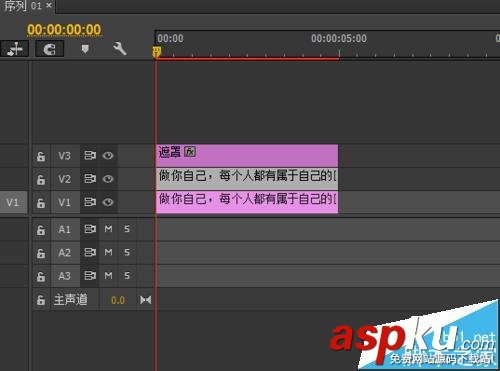Select the A2 track target label
This screenshot has width=500, height=371.
point(65,253)
